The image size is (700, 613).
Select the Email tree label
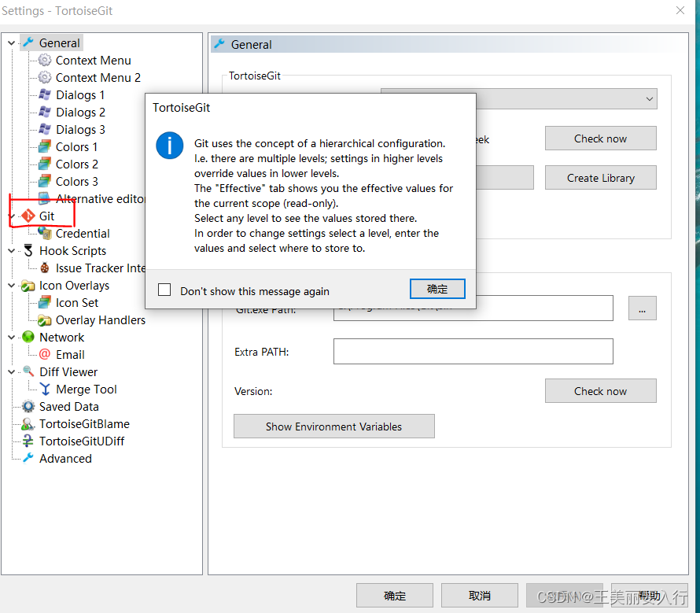pos(70,354)
